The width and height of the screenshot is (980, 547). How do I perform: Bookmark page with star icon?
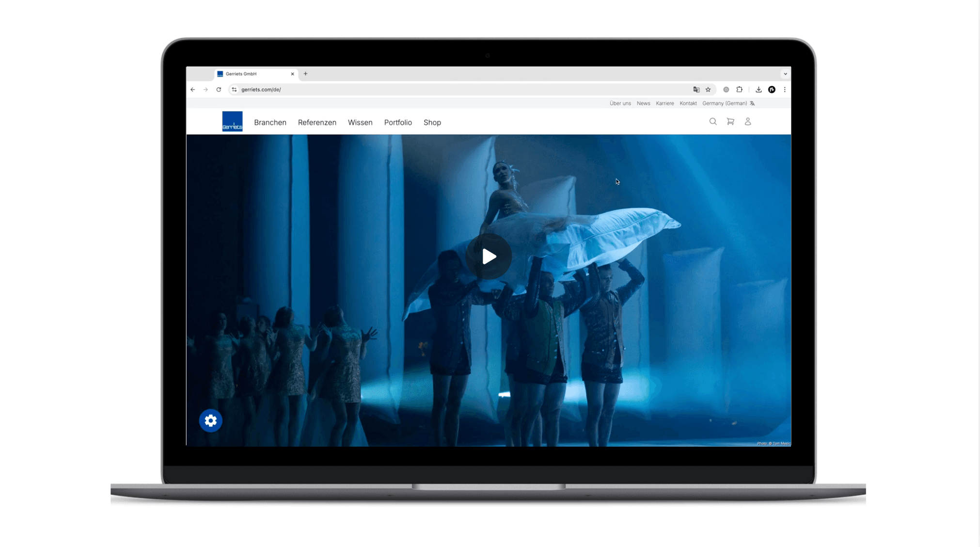(708, 90)
